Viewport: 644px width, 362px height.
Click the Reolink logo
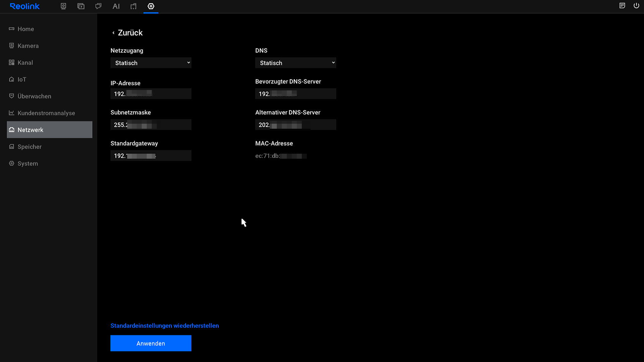click(25, 6)
